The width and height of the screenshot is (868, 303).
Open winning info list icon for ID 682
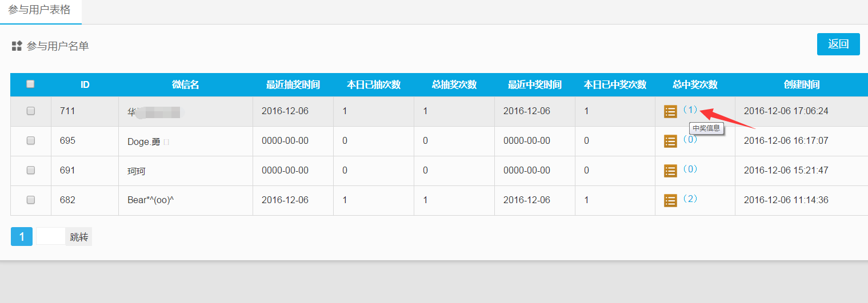pos(670,200)
